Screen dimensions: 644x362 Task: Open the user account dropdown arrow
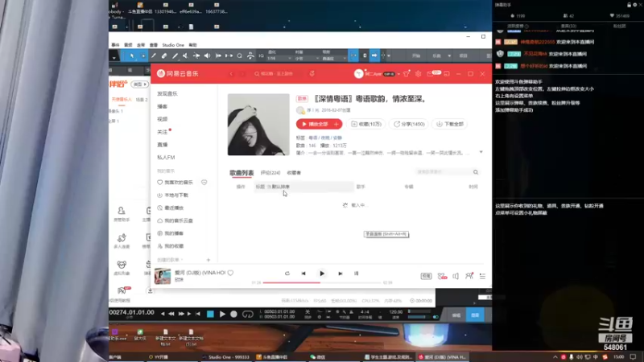point(398,74)
